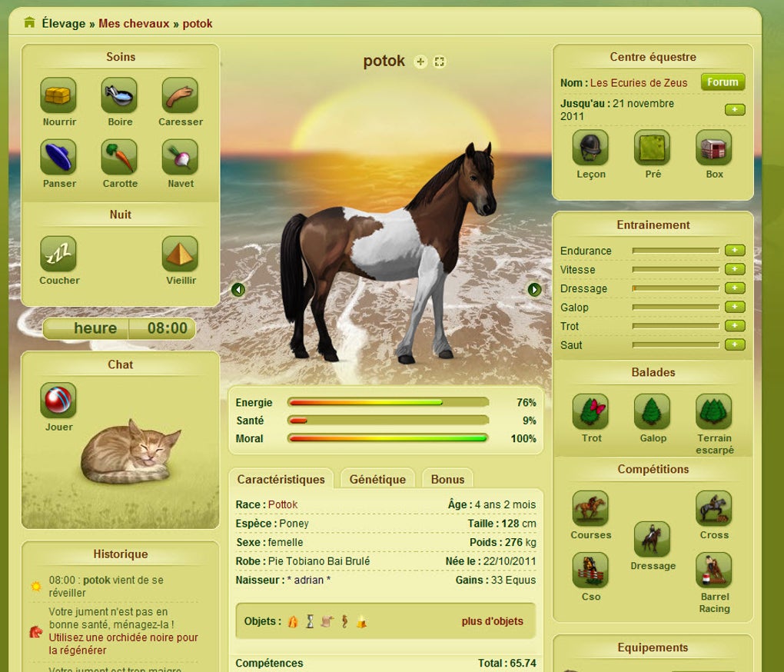The width and height of the screenshot is (784, 672).
Task: Open the Bonus tab
Action: pyautogui.click(x=447, y=479)
